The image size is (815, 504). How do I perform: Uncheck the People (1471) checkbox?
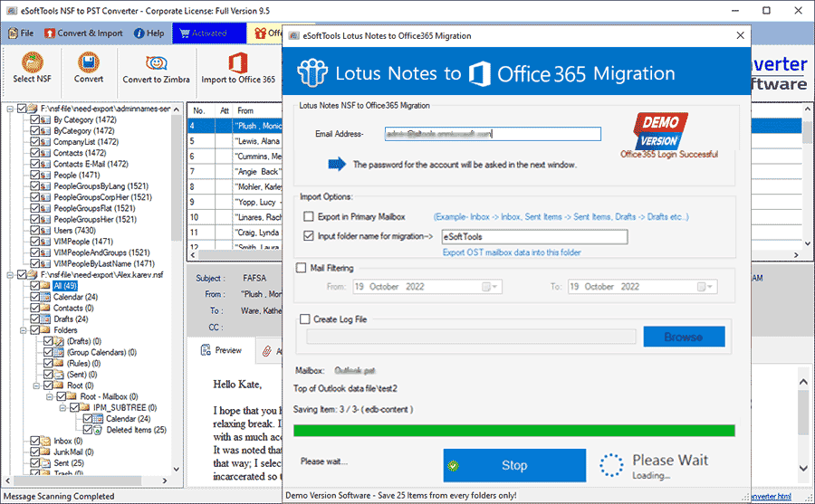(x=34, y=176)
